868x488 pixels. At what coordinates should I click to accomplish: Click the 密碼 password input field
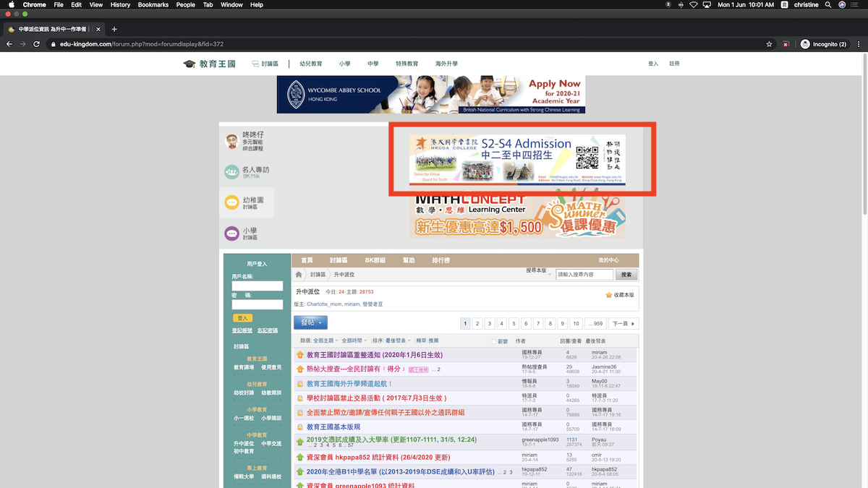258,305
